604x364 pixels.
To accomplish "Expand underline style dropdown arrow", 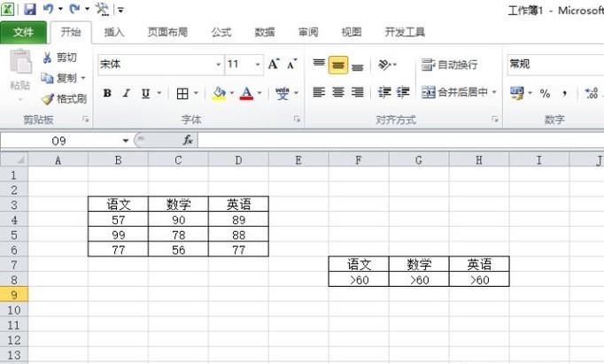I will [159, 93].
